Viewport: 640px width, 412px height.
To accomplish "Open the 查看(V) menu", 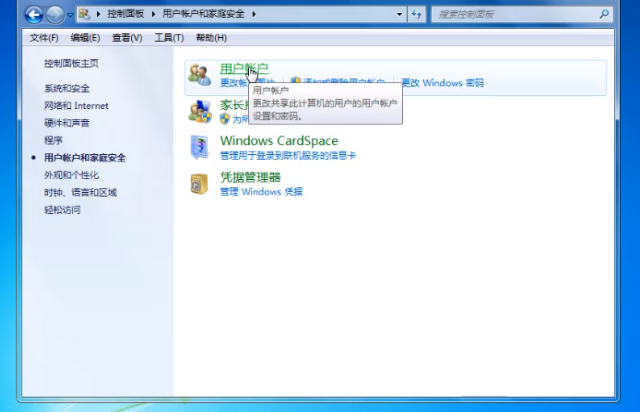I will [x=127, y=38].
